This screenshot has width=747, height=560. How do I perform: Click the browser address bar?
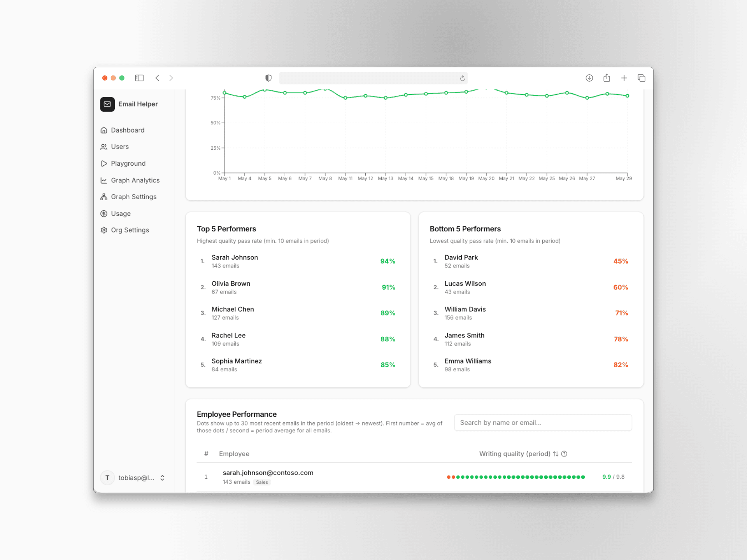(x=373, y=78)
